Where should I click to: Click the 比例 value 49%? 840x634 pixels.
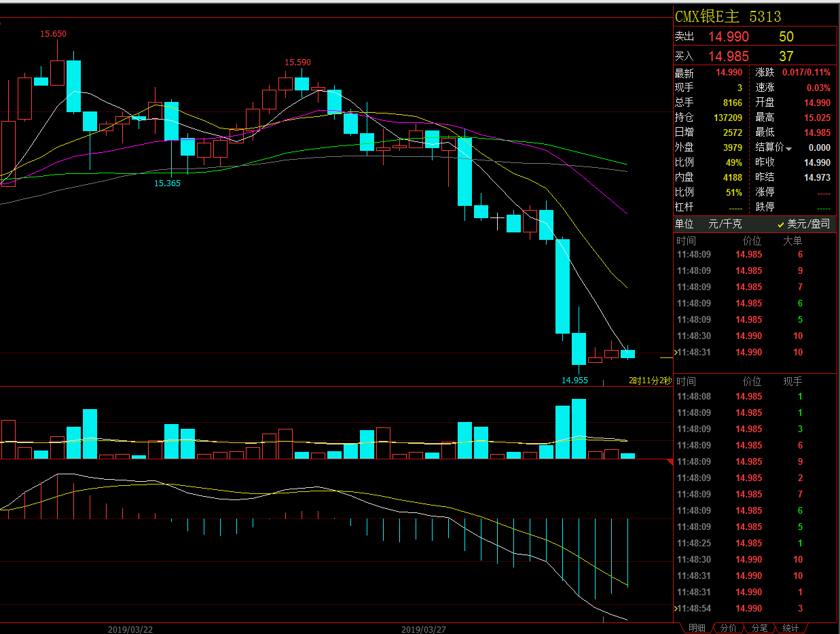pyautogui.click(x=734, y=162)
